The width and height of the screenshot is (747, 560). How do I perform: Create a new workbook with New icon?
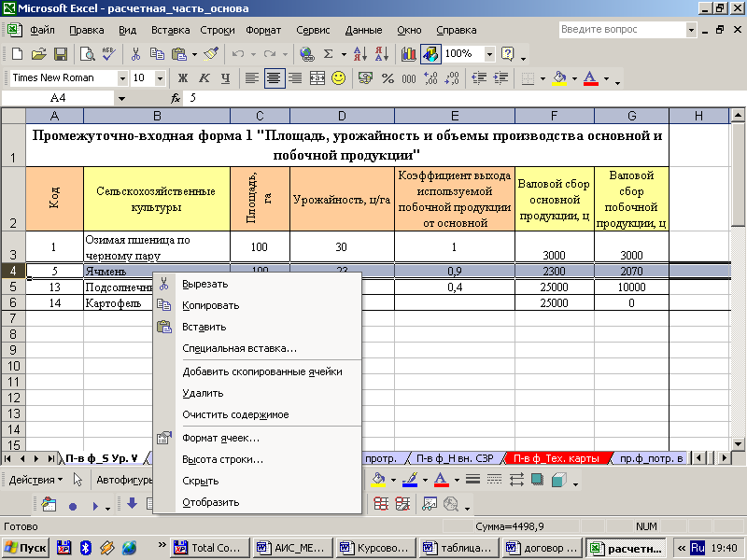coord(17,54)
